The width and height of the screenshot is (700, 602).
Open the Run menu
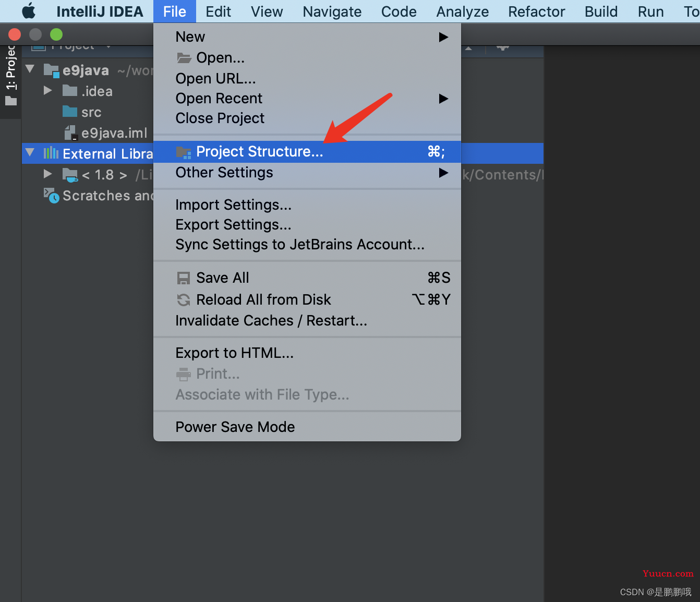tap(650, 11)
